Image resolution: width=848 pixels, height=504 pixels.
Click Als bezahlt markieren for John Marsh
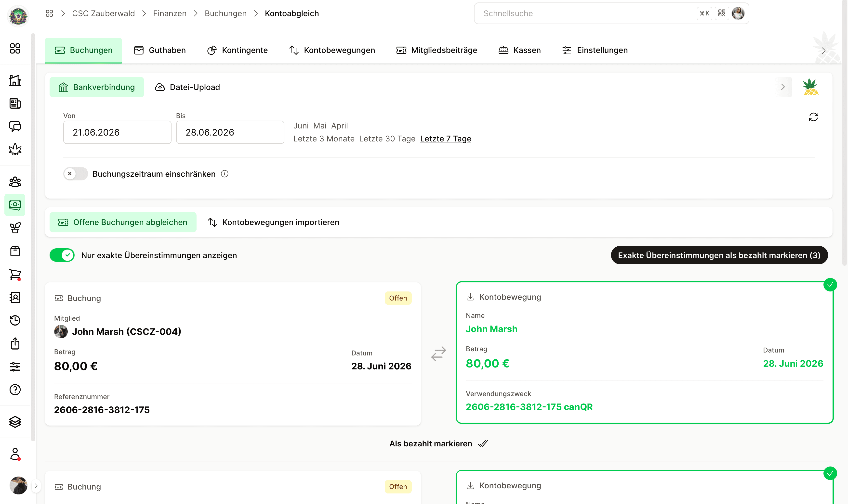click(x=438, y=443)
